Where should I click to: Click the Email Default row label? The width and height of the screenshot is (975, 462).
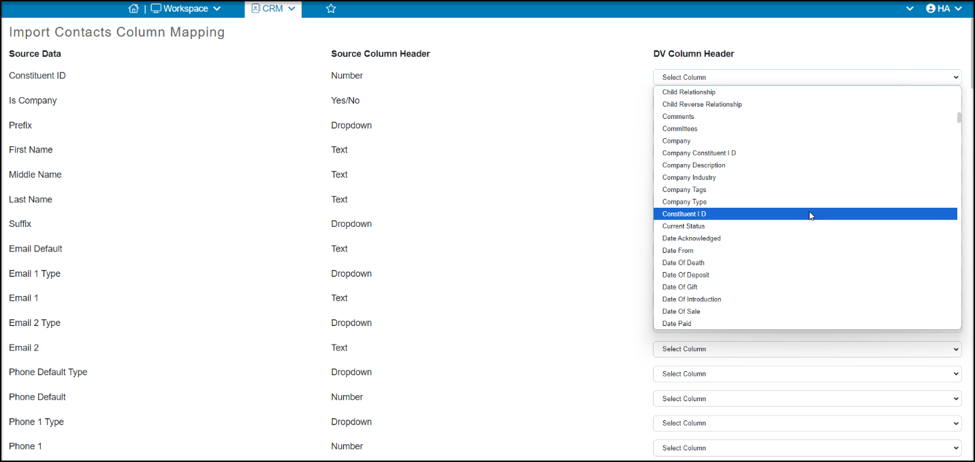pos(35,249)
